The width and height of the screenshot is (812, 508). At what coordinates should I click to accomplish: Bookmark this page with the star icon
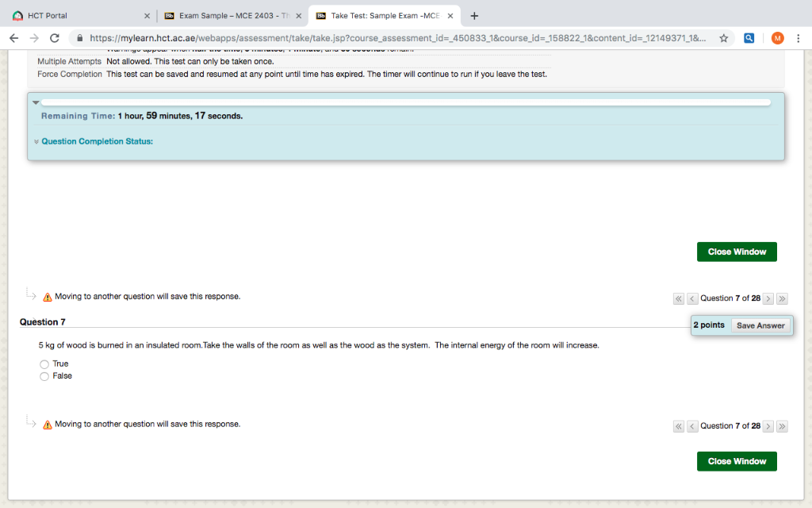[x=723, y=38]
